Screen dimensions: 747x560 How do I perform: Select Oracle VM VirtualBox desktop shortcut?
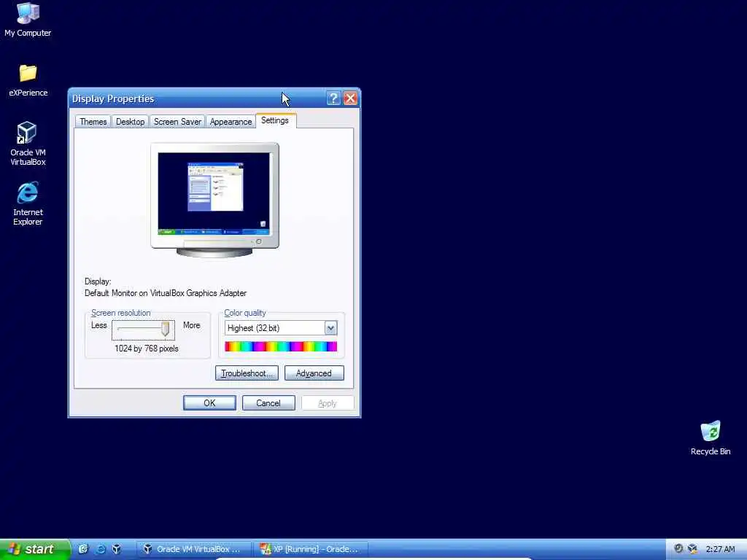tap(28, 144)
